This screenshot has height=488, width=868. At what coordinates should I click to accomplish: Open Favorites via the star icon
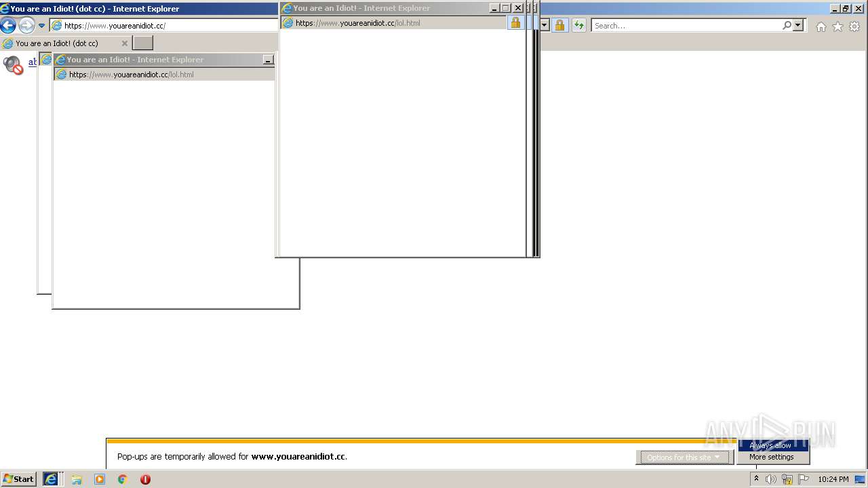click(x=838, y=26)
